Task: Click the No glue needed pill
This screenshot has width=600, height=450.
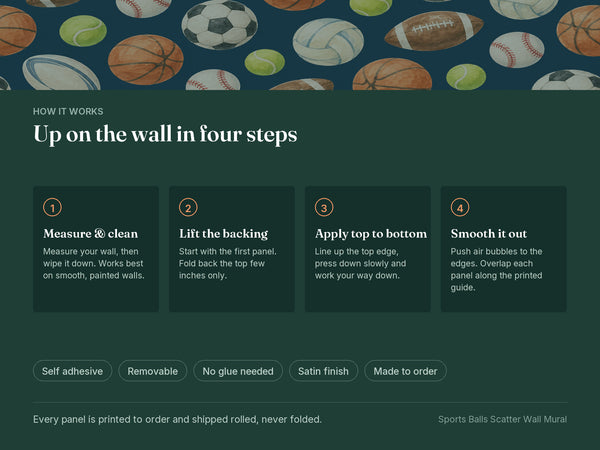Action: pyautogui.click(x=238, y=371)
